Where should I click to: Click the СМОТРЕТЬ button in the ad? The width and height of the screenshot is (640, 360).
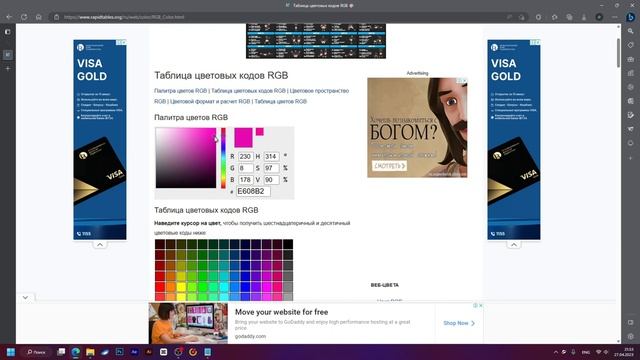389,166
